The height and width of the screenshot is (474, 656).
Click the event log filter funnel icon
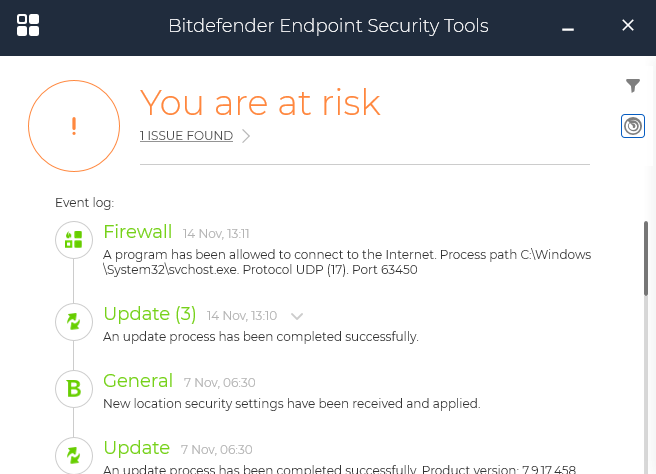pyautogui.click(x=632, y=87)
